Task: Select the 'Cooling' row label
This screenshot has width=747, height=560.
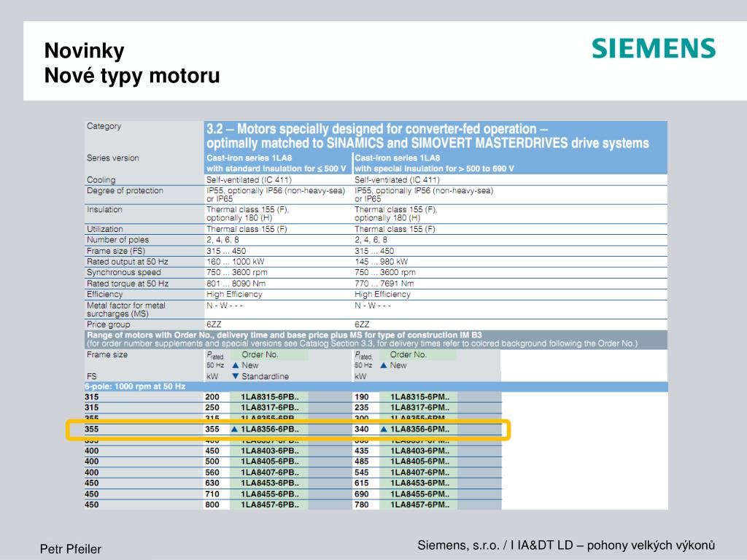Action: pyautogui.click(x=101, y=180)
